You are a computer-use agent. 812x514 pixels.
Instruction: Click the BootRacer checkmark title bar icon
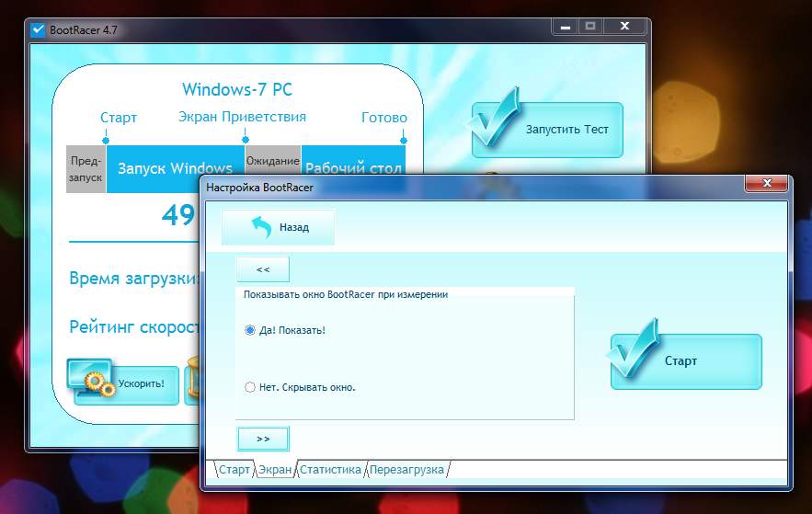point(38,30)
